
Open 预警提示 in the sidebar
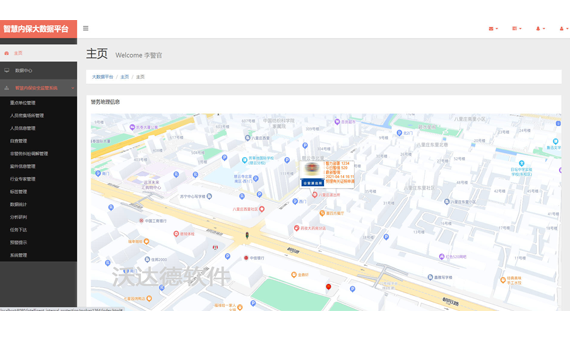(x=19, y=243)
